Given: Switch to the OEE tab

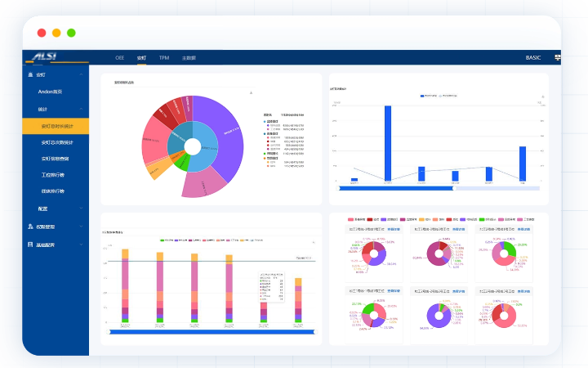Looking at the screenshot, I should (119, 58).
